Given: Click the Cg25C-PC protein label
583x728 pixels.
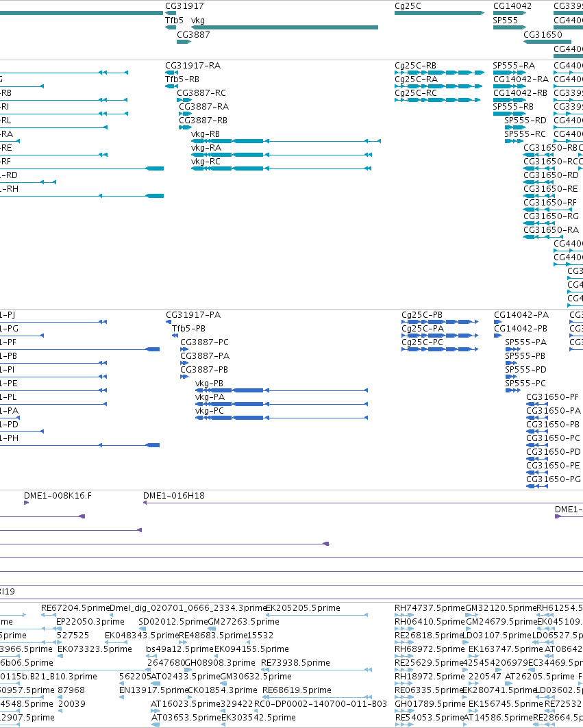Looking at the screenshot, I should (x=422, y=342).
